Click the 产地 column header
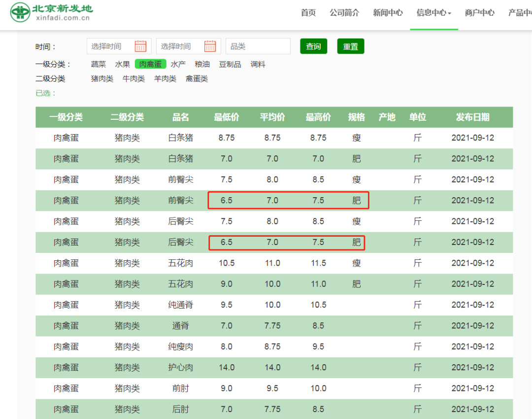The image size is (532, 419). pos(387,117)
